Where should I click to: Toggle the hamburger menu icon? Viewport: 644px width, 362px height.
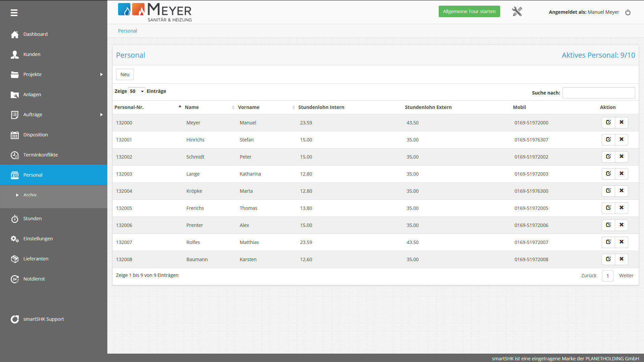tap(14, 13)
